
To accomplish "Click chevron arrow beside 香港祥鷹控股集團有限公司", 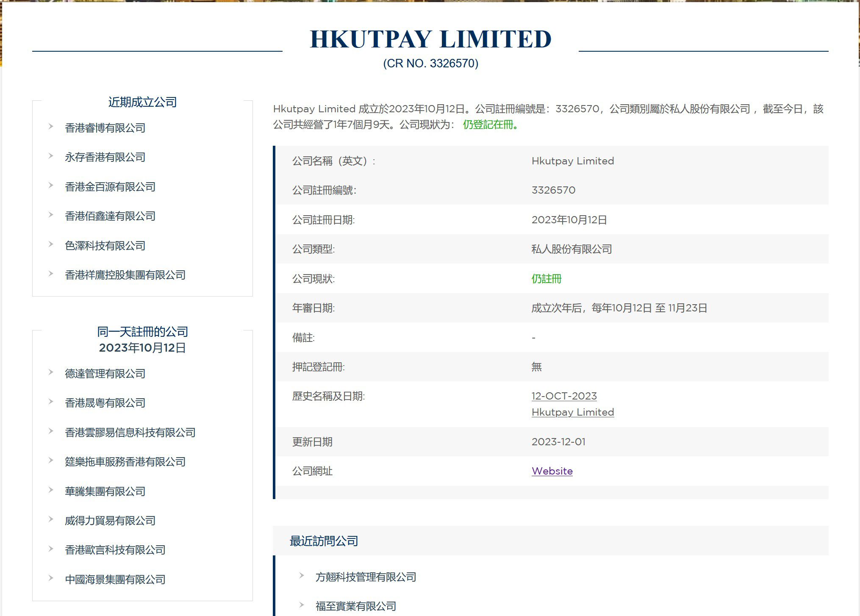I will (x=51, y=273).
